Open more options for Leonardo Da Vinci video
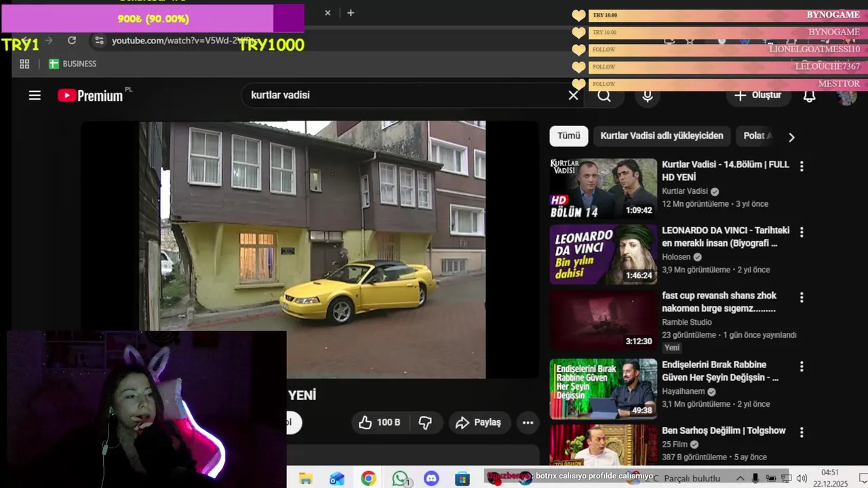This screenshot has height=488, width=868. pos(802,232)
